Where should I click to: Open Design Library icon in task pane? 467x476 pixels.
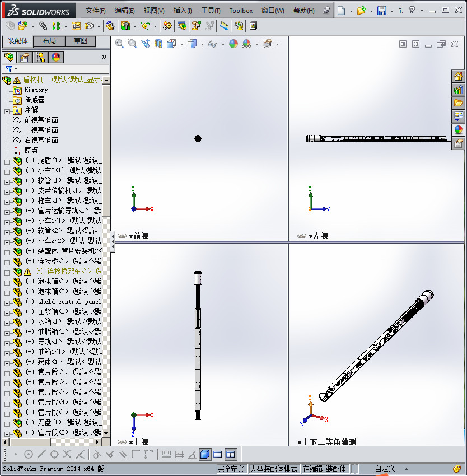(458, 90)
